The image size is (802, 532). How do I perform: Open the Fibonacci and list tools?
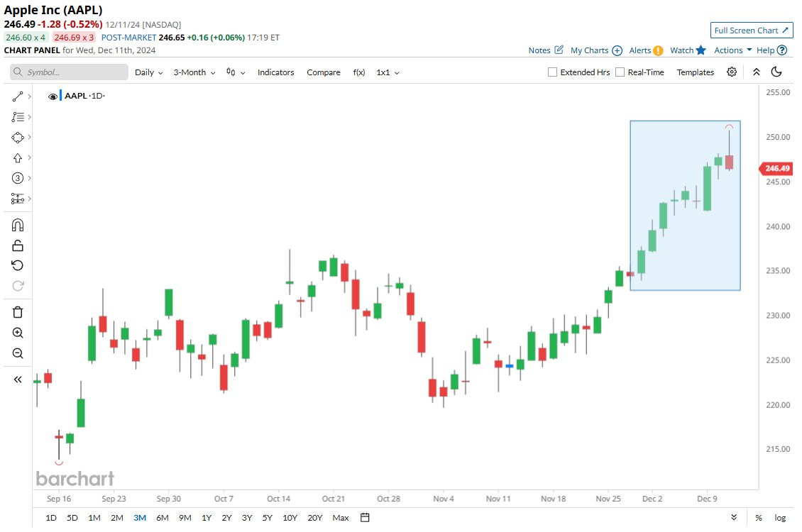(x=18, y=117)
